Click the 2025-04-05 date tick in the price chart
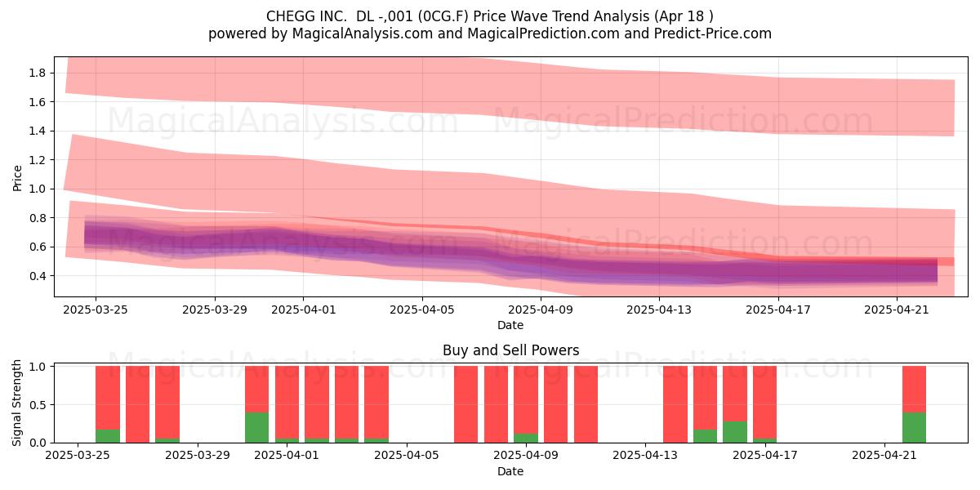This screenshot has height=490, width=980. 423,310
